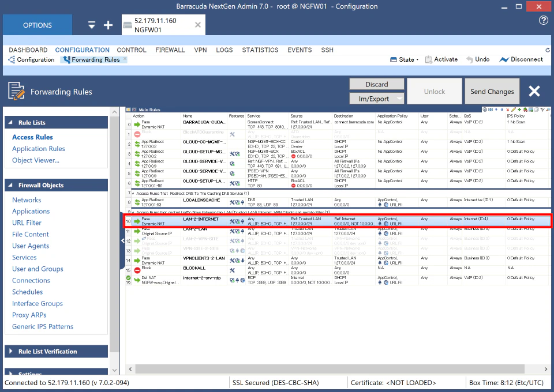Click the red X delete rule icon
This screenshot has height=392, width=554.
pyautogui.click(x=508, y=110)
